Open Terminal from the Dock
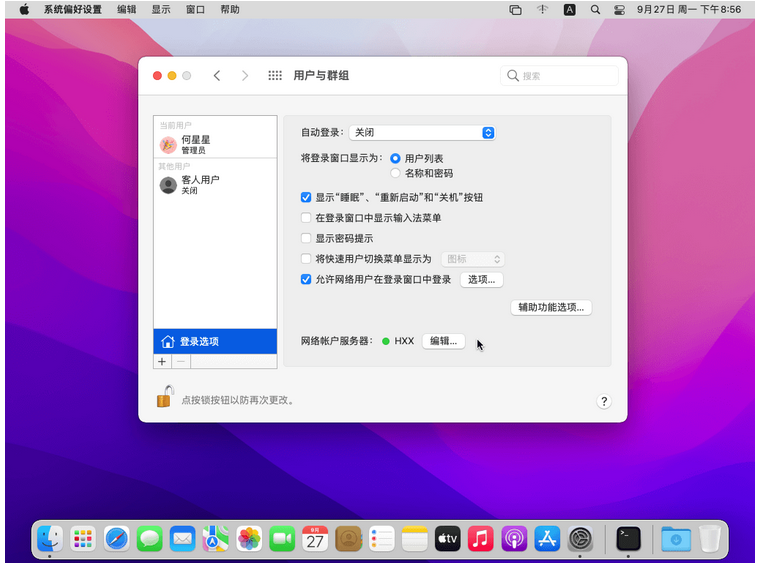 pyautogui.click(x=629, y=538)
